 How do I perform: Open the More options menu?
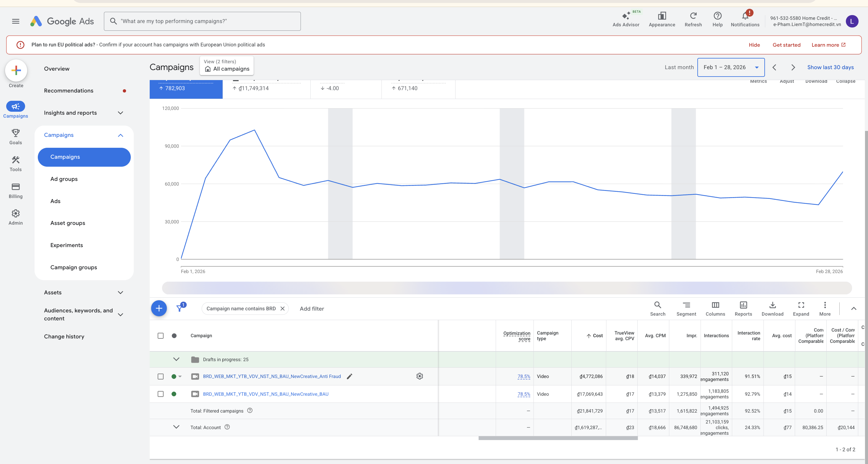(x=825, y=309)
